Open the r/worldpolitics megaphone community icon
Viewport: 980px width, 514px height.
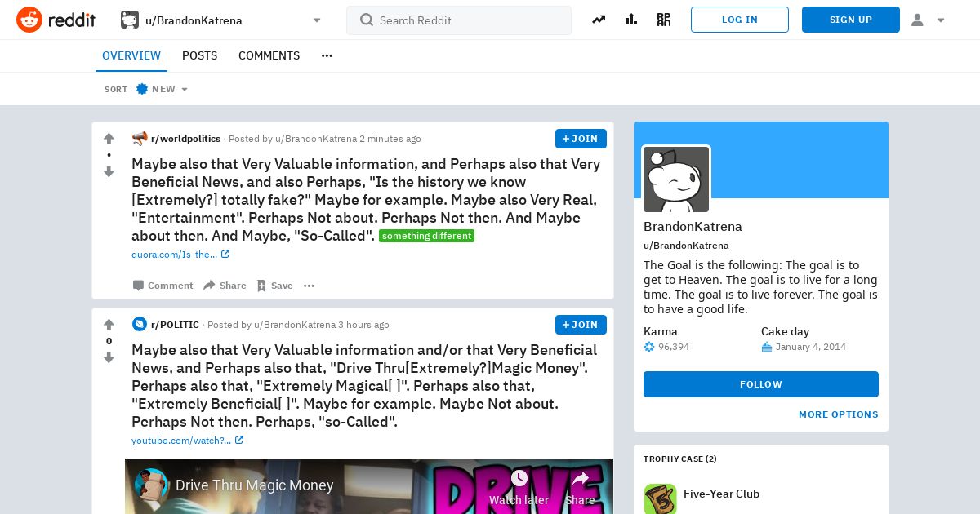coord(140,139)
